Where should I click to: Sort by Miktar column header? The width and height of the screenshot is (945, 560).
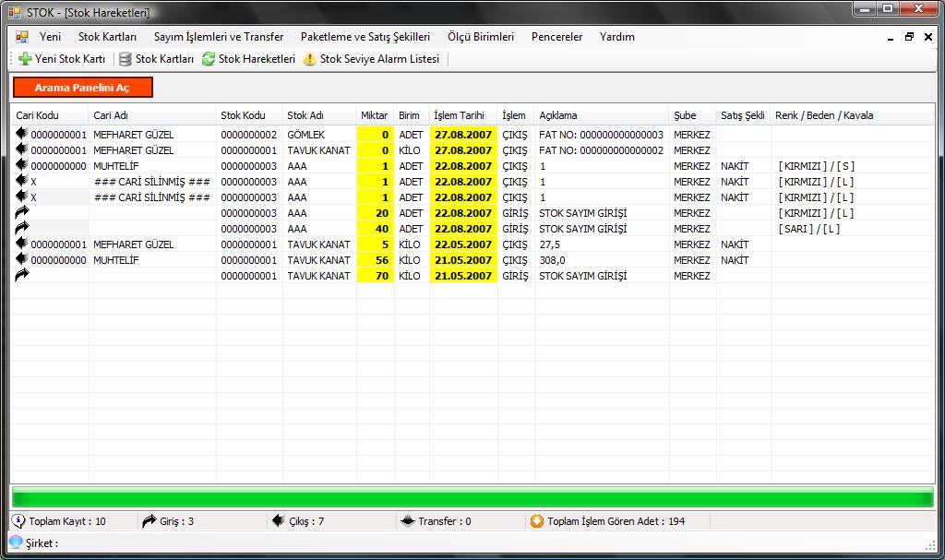pyautogui.click(x=374, y=115)
